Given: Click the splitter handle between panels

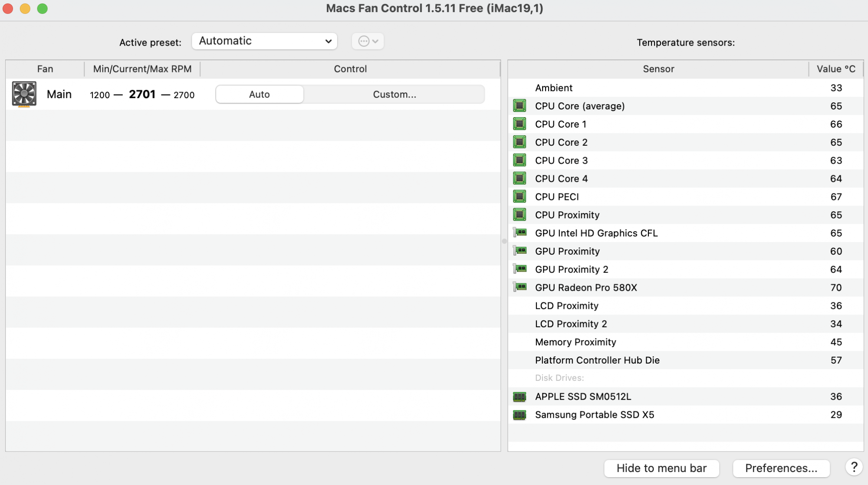Looking at the screenshot, I should [504, 241].
